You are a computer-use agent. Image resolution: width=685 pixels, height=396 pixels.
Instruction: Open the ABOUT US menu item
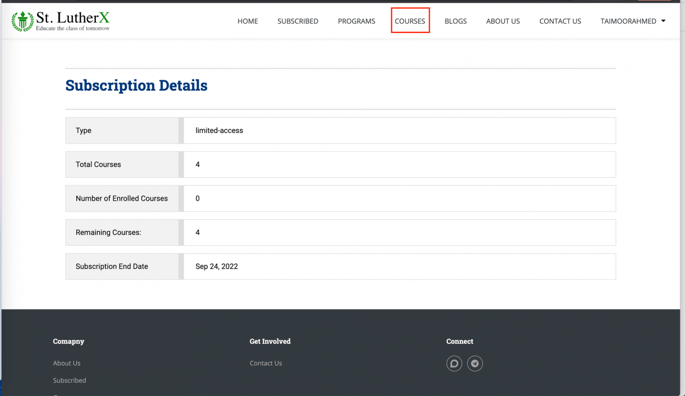click(503, 21)
